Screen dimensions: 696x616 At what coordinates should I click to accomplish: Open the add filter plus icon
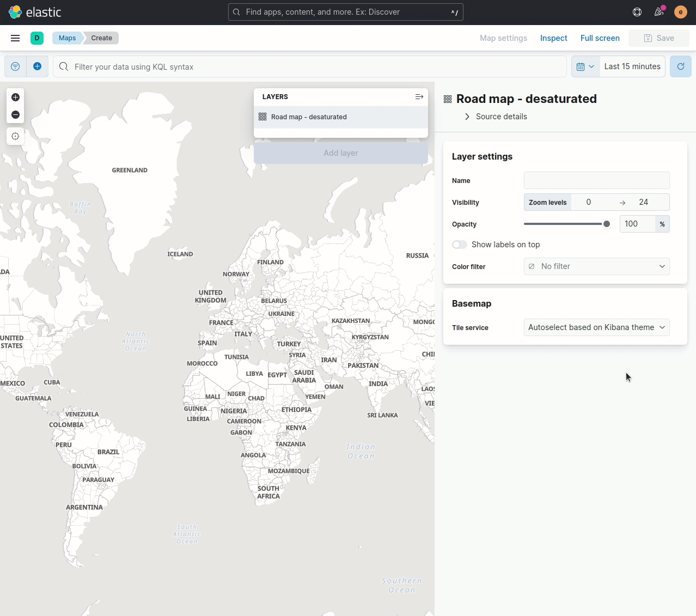37,66
